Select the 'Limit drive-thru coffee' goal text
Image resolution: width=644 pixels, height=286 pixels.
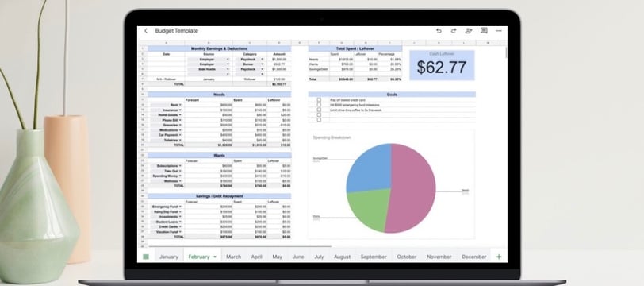tap(356, 110)
